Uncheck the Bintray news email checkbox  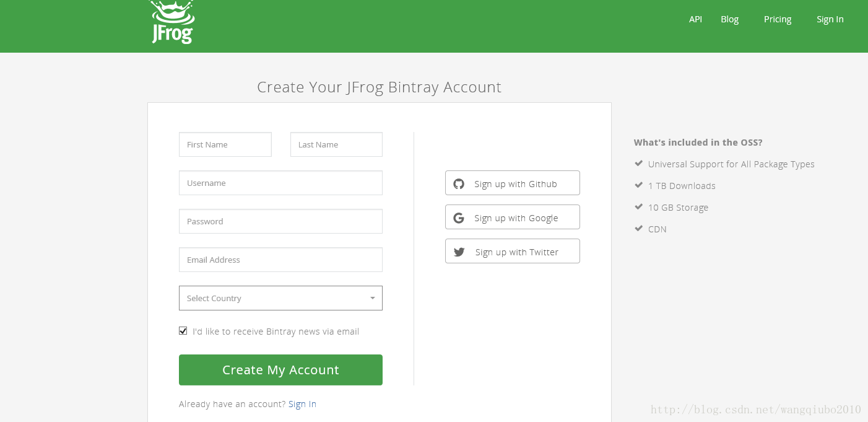point(183,331)
